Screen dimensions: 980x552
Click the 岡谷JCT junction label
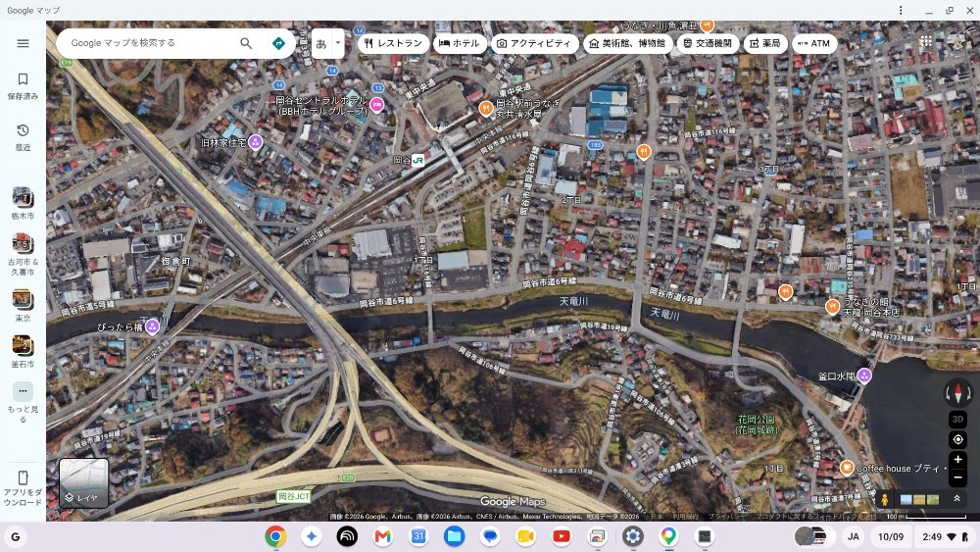pos(294,496)
